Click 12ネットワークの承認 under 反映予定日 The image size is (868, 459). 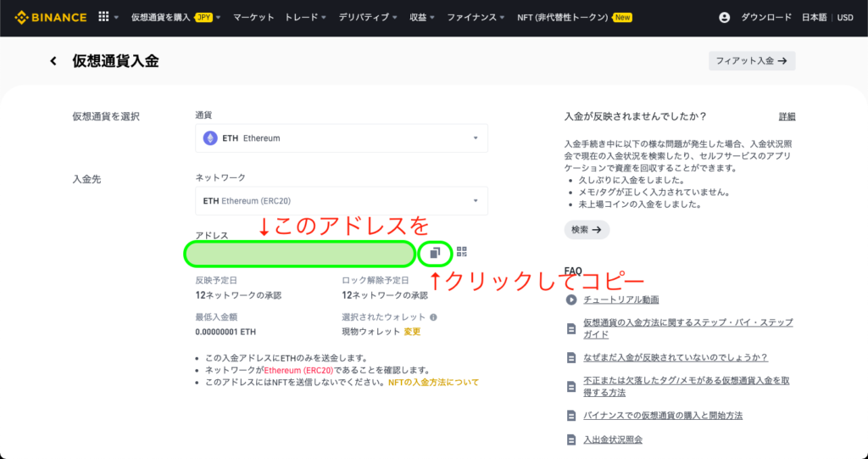pyautogui.click(x=238, y=295)
